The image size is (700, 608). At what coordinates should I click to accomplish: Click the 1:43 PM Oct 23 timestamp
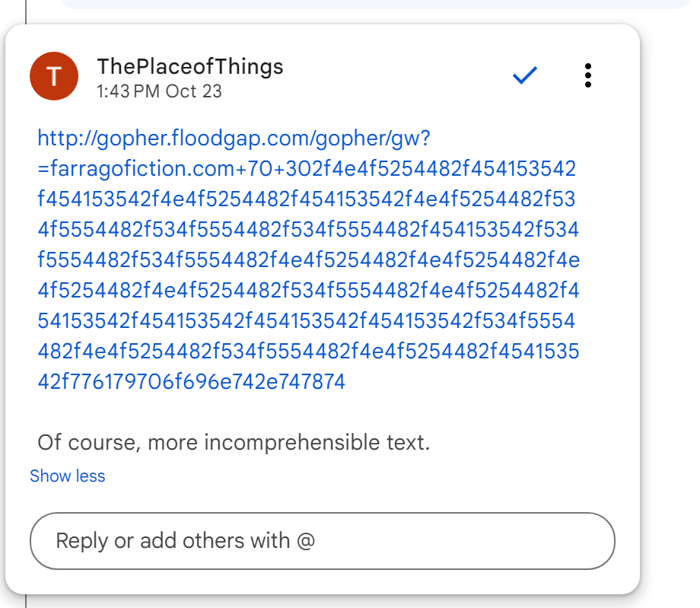[159, 91]
